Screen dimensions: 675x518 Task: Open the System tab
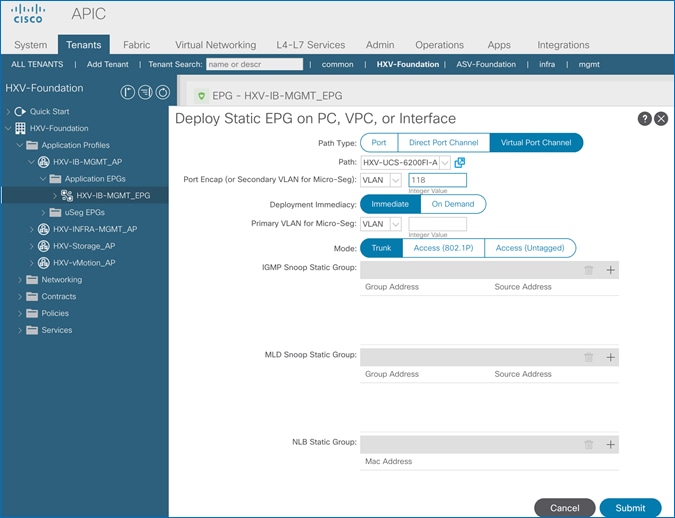coord(31,45)
